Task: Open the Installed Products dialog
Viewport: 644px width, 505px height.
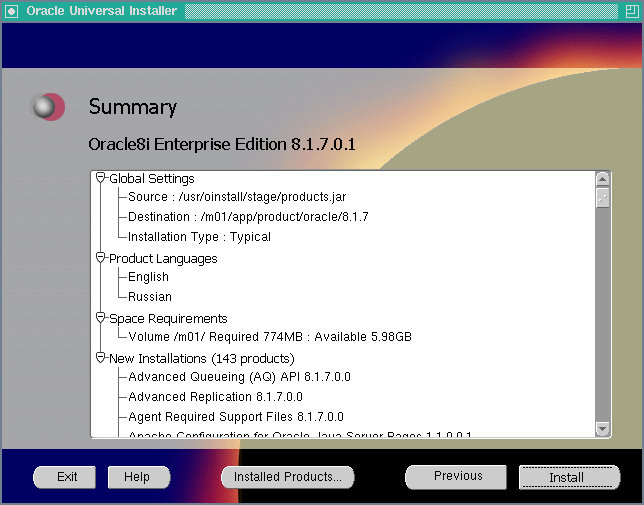Action: pyautogui.click(x=287, y=477)
